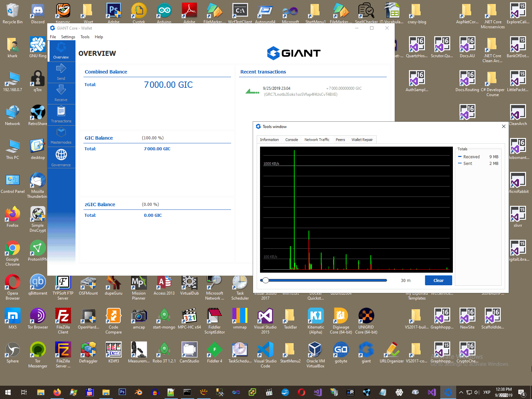Open the giant desktop shortcut
This screenshot has width=532, height=399.
coord(366,352)
